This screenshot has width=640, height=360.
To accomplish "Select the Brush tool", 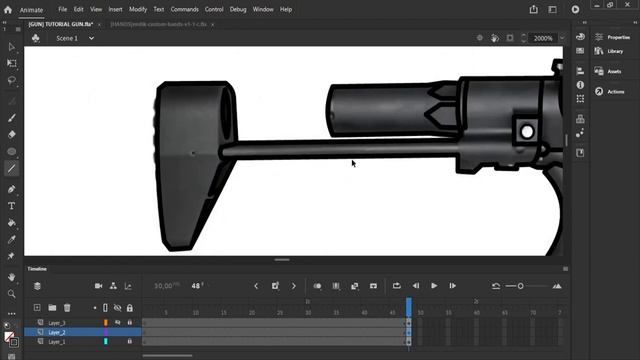I will pos(11,118).
